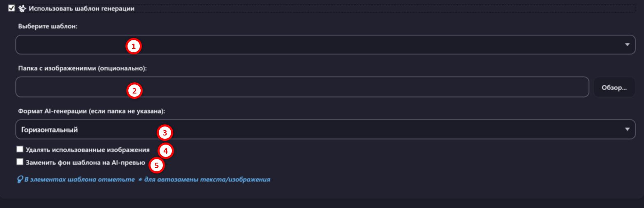Click the sparkle icon beside "Использовать шаблон генерации"
Image resolution: width=644 pixels, height=208 pixels.
pyautogui.click(x=22, y=8)
